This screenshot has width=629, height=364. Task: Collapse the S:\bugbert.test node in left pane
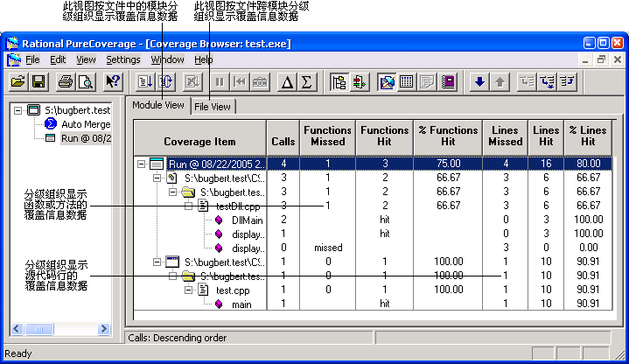(x=17, y=110)
